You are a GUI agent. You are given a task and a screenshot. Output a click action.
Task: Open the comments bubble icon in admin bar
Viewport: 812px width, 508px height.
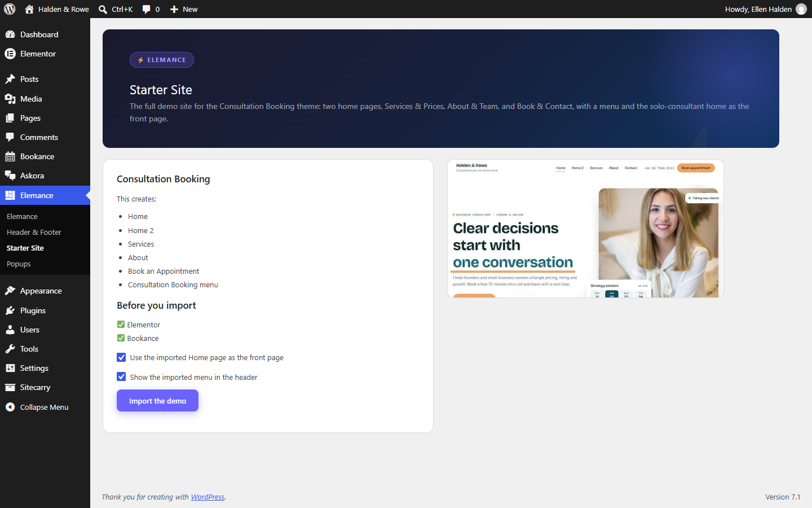pos(147,9)
